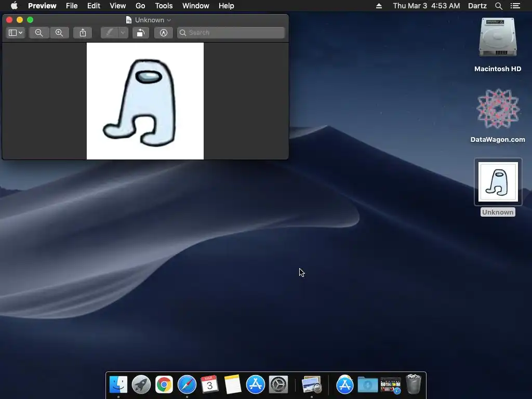532x399 pixels.
Task: Show the Markup toolbar
Action: point(164,33)
